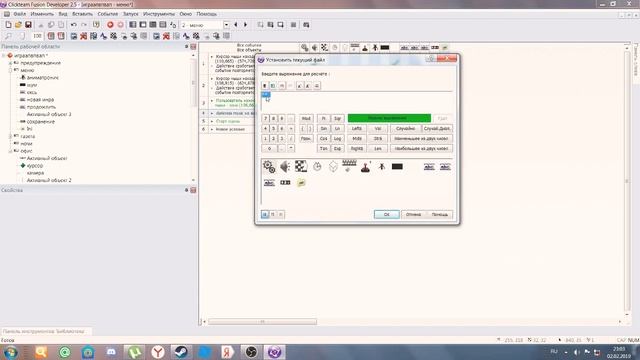The width and height of the screenshot is (640, 360).
Task: Select the ini file object icon in dialog
Action: tap(301, 183)
